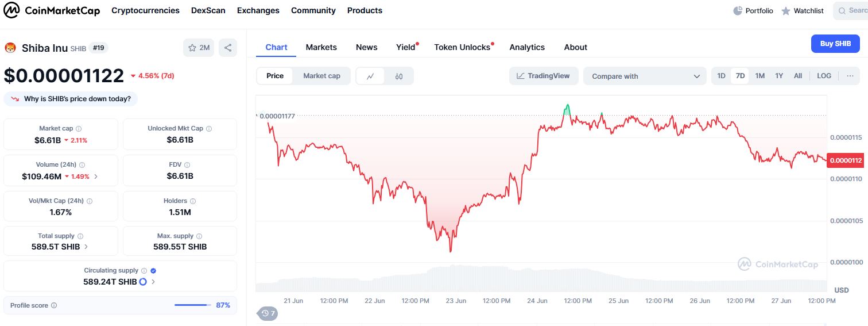Screen dimensions: 868x326
Task: Click the blue verified badge icon
Action: 153,271
